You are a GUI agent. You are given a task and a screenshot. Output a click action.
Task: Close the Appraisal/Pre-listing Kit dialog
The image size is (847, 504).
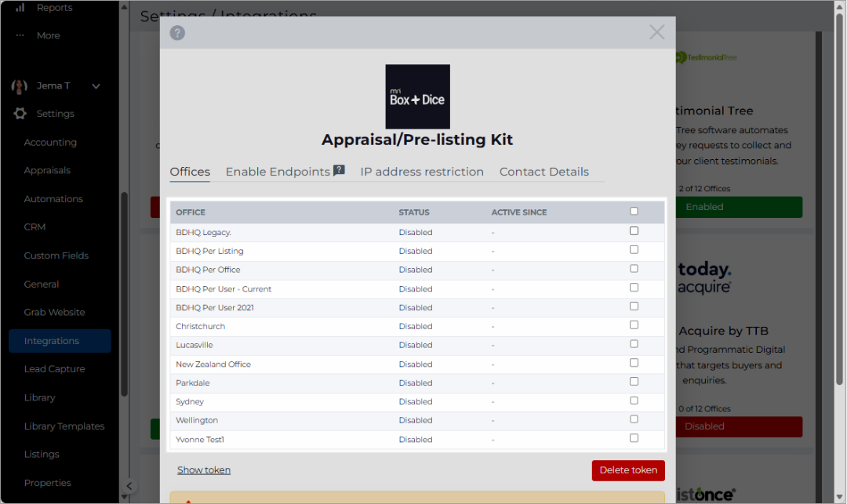[x=657, y=32]
